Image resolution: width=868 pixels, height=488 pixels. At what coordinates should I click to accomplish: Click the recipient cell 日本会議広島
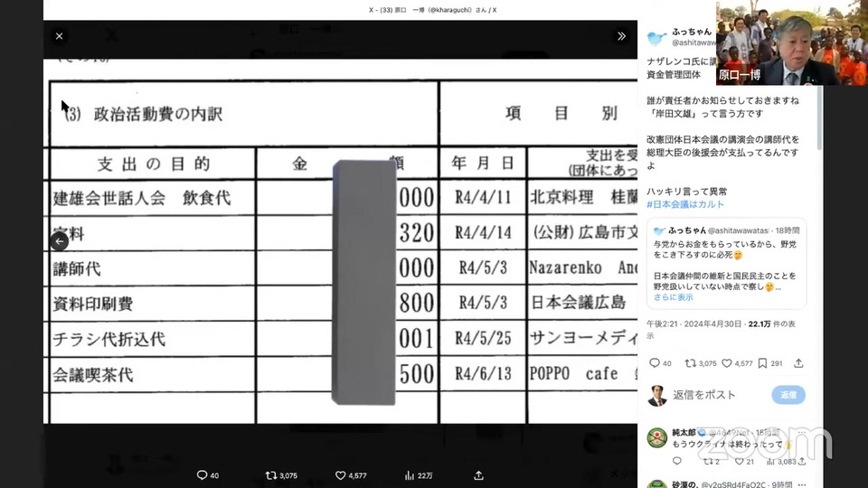[x=582, y=303]
